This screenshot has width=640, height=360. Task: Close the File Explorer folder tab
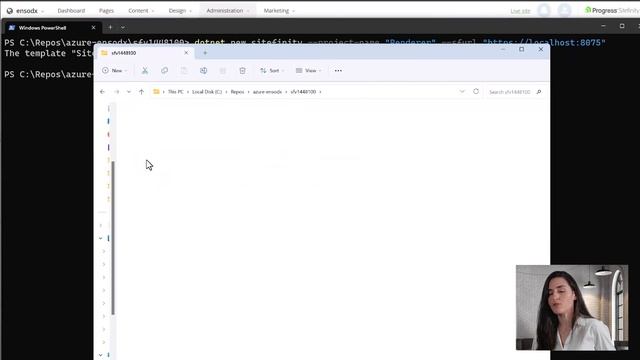tap(186, 53)
